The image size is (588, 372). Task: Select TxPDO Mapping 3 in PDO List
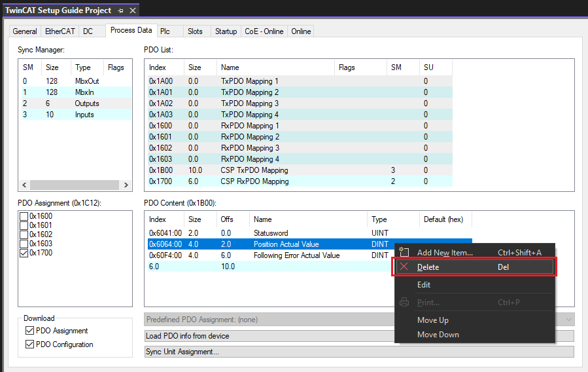point(300,103)
